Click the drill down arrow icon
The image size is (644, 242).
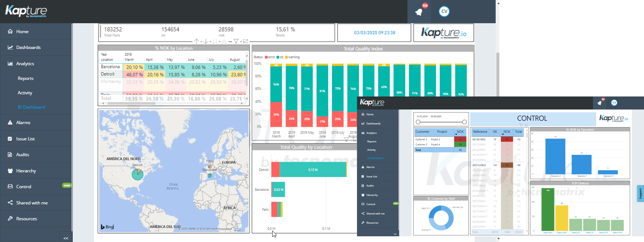point(206,41)
